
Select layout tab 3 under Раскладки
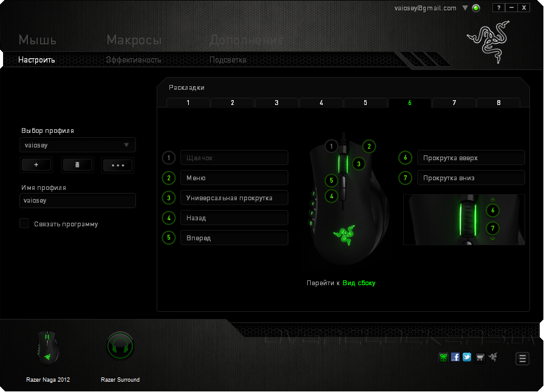click(276, 103)
